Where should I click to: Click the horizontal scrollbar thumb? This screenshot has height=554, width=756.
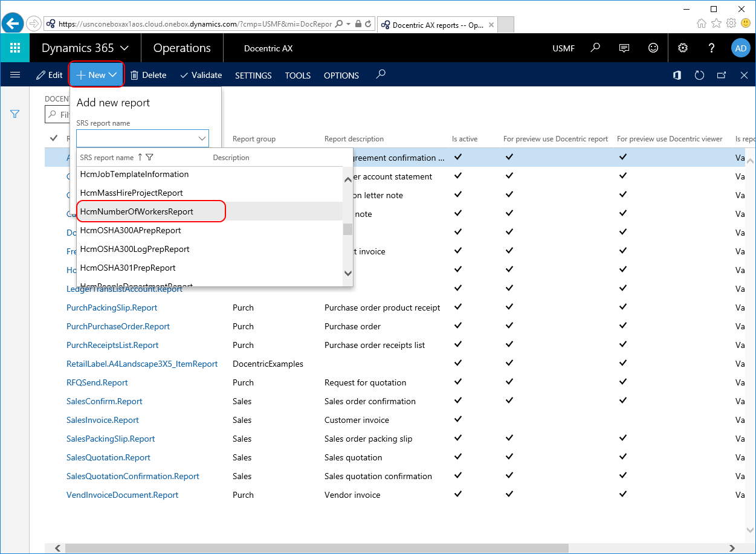click(317, 548)
